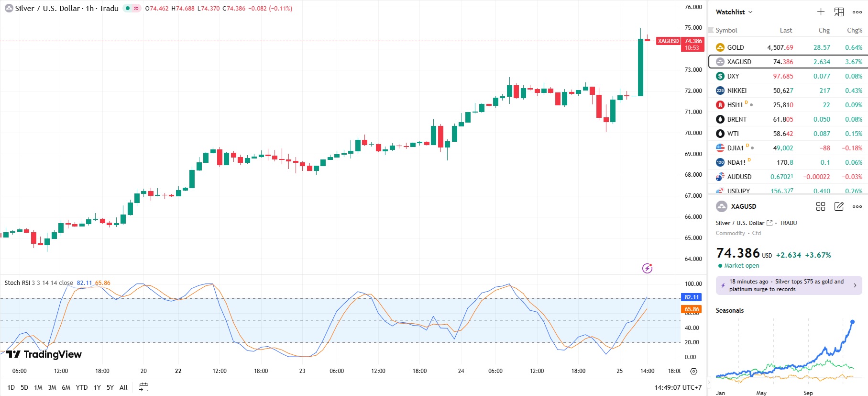Click the XAGUSD red price label on the axis
Viewport: 868px width, 396px height.
click(668, 41)
